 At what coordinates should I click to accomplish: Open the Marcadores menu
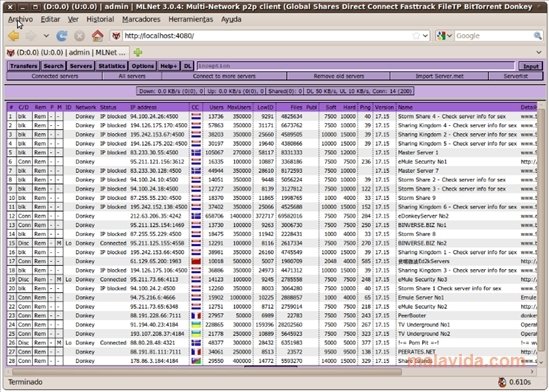[x=141, y=20]
